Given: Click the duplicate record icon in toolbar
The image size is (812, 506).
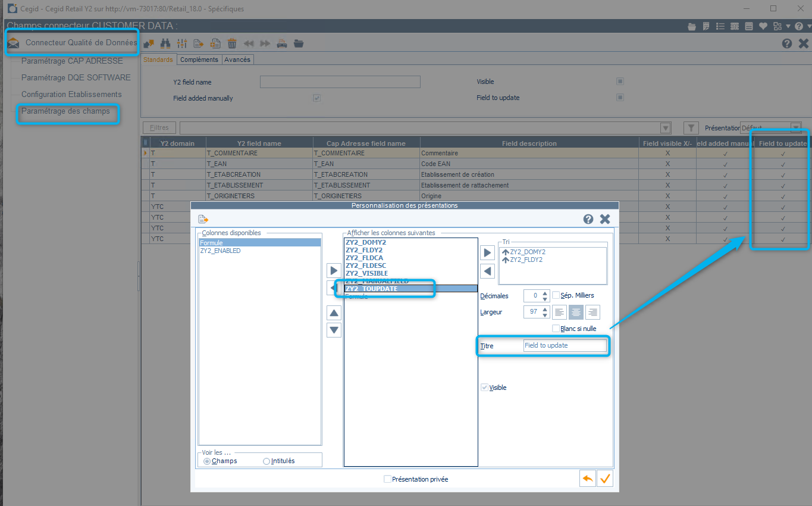Looking at the screenshot, I should tap(215, 43).
